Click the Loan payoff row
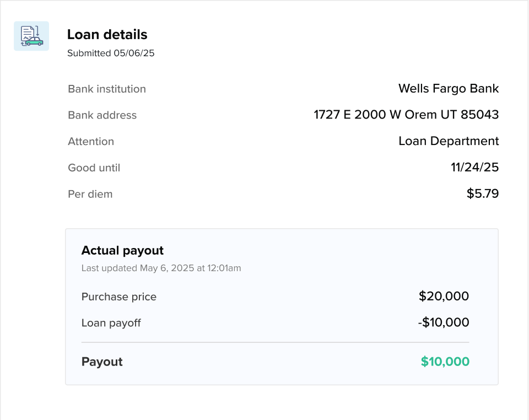The image size is (529, 420). [x=111, y=323]
